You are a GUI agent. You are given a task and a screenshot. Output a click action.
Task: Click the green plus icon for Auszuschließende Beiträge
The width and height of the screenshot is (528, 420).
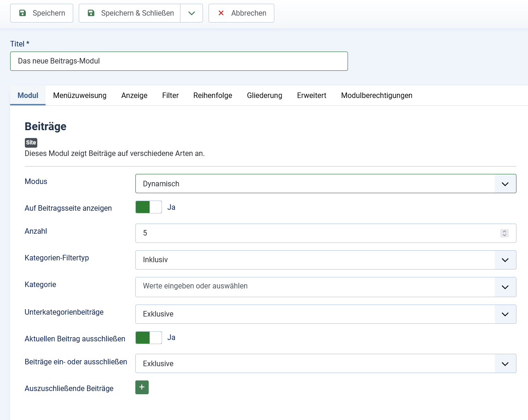(142, 388)
